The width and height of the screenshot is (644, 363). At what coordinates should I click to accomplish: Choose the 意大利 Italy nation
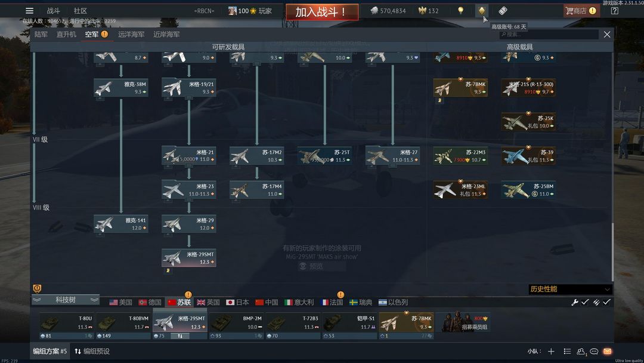299,302
